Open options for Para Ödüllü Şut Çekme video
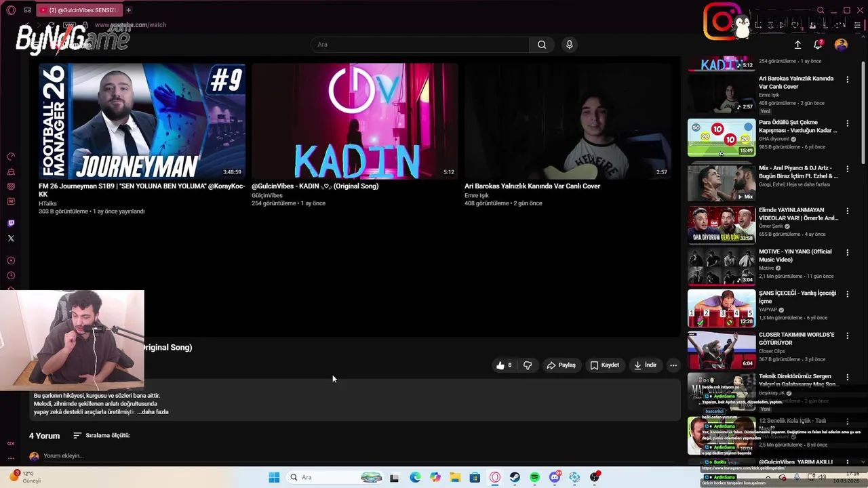Image resolution: width=868 pixels, height=488 pixels. point(847,123)
